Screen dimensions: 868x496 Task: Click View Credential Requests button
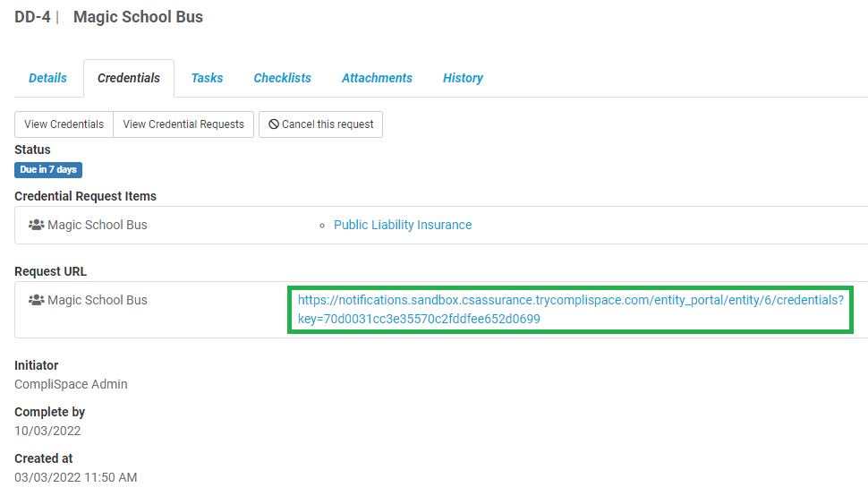183,124
